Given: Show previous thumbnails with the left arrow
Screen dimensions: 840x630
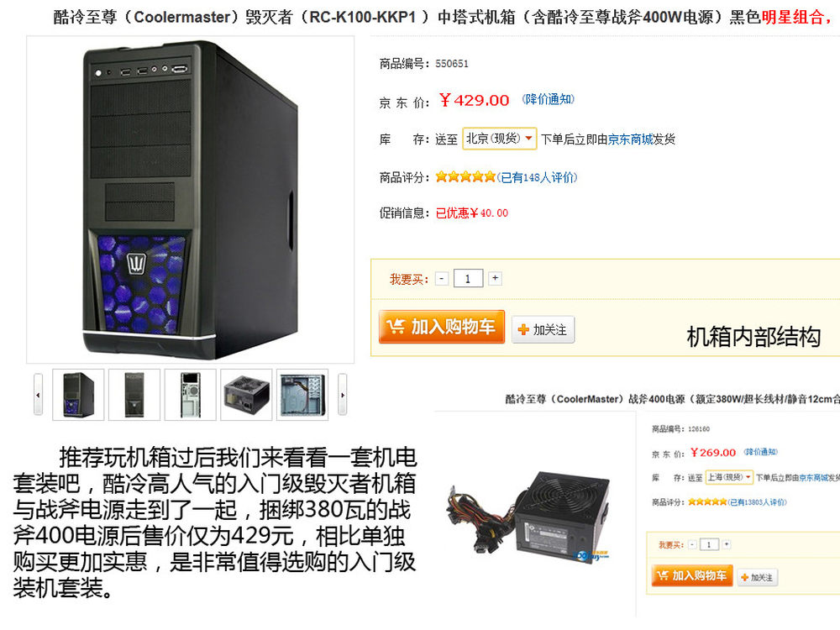Looking at the screenshot, I should [38, 394].
